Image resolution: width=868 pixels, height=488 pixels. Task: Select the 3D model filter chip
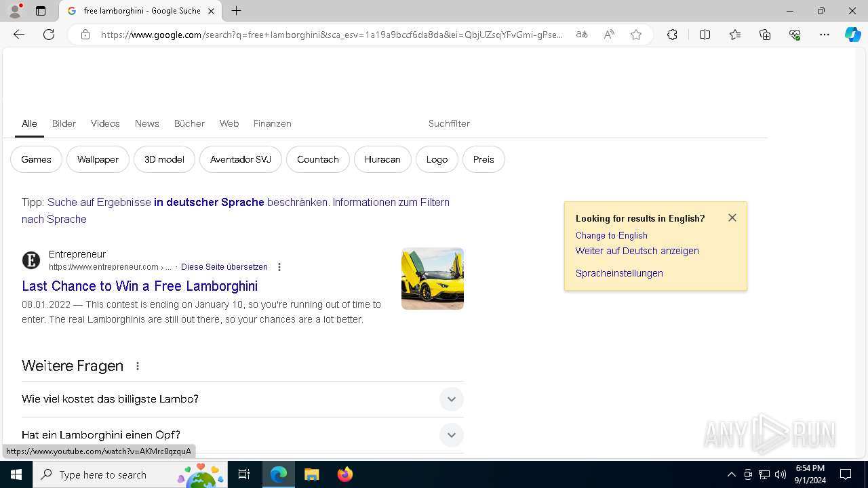coord(164,159)
